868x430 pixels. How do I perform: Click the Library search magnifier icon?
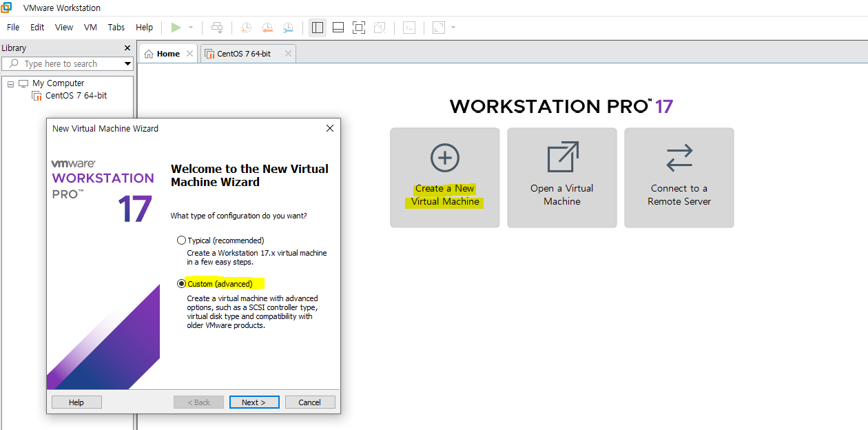pyautogui.click(x=14, y=63)
